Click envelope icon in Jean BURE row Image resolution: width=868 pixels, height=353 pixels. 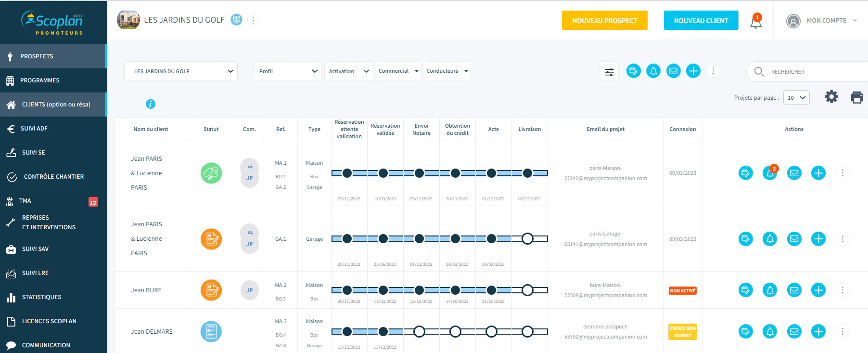tap(794, 290)
